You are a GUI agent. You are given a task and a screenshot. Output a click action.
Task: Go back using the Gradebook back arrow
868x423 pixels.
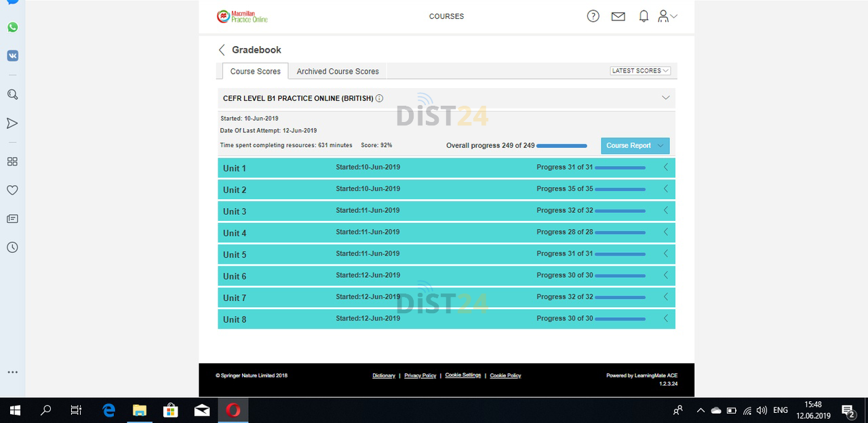pos(222,49)
